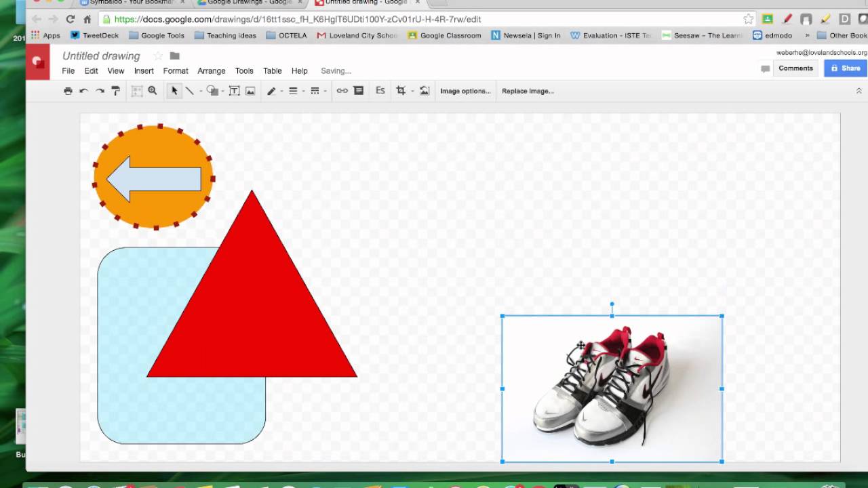The height and width of the screenshot is (488, 868).
Task: Click the blue Share button
Action: (x=845, y=68)
